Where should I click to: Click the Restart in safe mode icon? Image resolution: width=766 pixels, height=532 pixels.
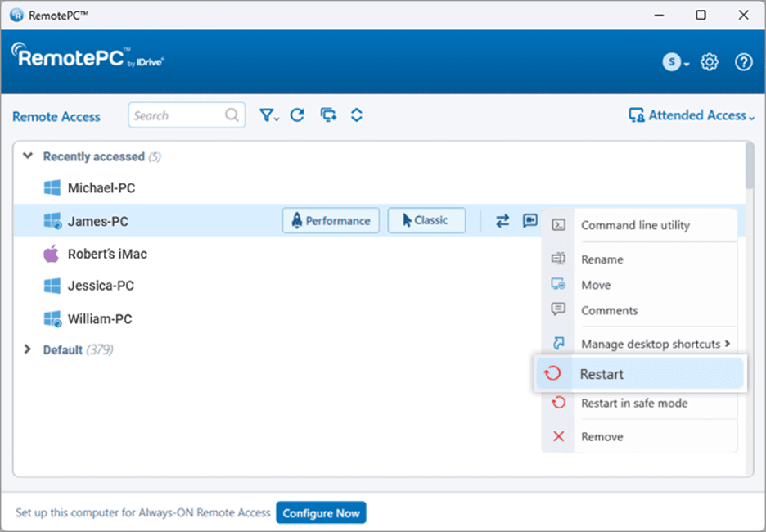[559, 403]
